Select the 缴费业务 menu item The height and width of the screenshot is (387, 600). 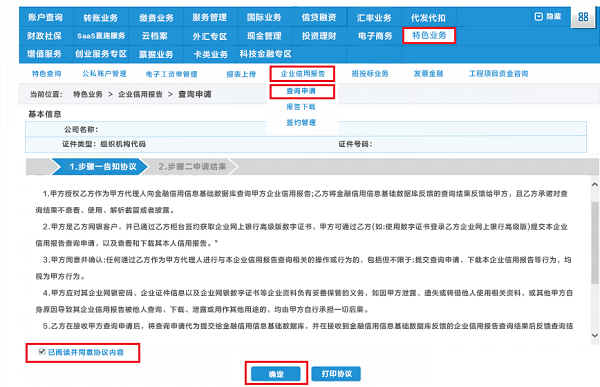156,18
